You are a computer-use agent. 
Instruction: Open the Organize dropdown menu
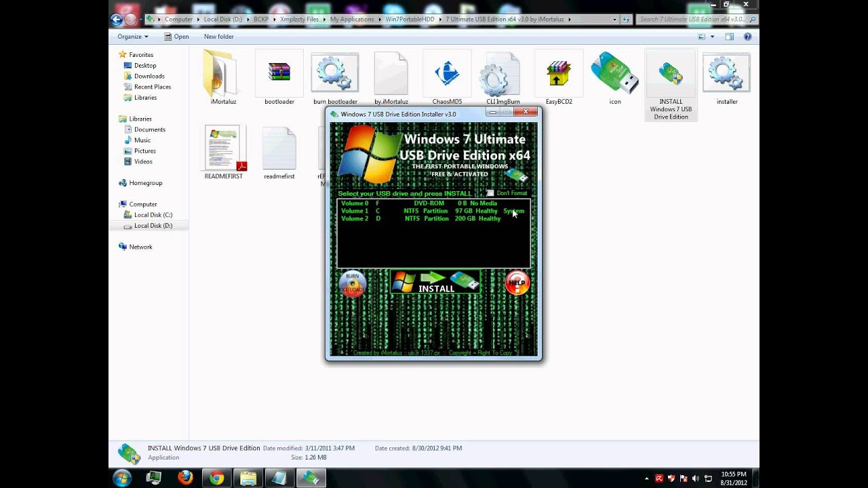[132, 37]
